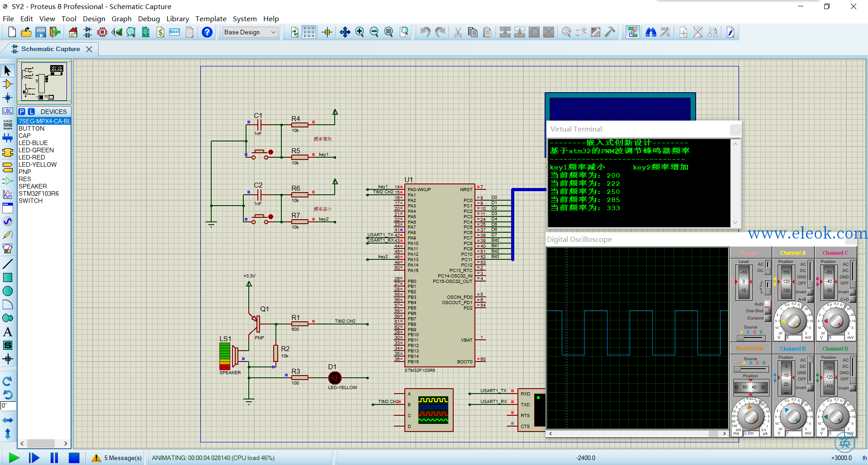The image size is (868, 465).
Task: Click the Zoom Out magnifier icon
Action: pos(374,32)
